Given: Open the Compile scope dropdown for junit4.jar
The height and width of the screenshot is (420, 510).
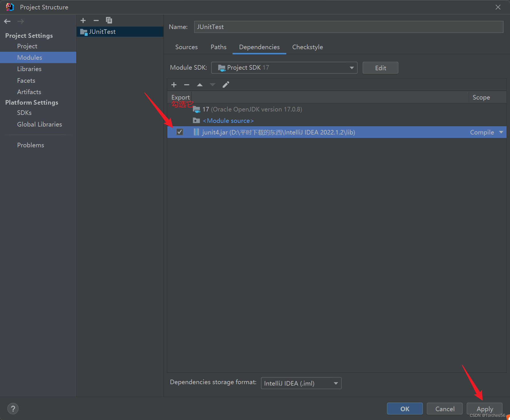Looking at the screenshot, I should coord(501,132).
